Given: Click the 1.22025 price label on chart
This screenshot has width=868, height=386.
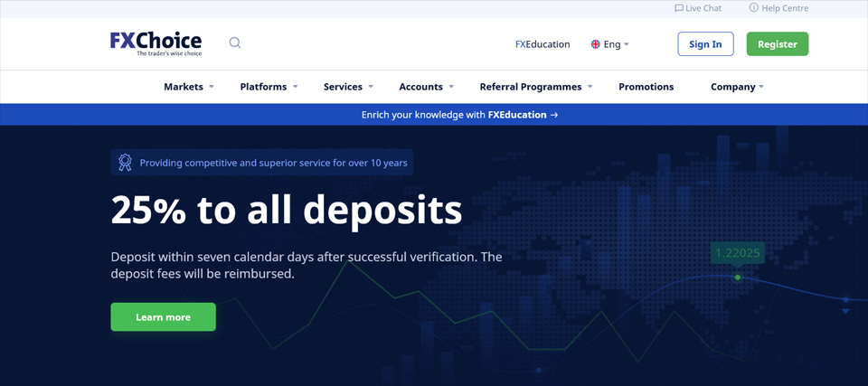Looking at the screenshot, I should tap(738, 254).
